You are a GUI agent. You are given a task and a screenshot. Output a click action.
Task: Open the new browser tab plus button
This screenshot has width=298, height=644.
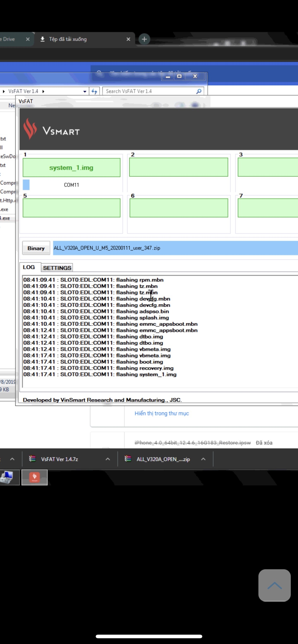point(144,39)
